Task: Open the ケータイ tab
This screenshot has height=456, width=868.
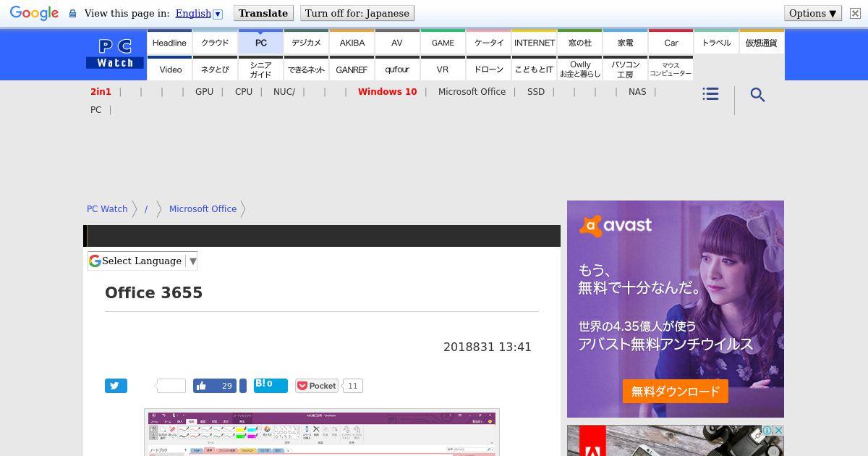Action: [489, 42]
